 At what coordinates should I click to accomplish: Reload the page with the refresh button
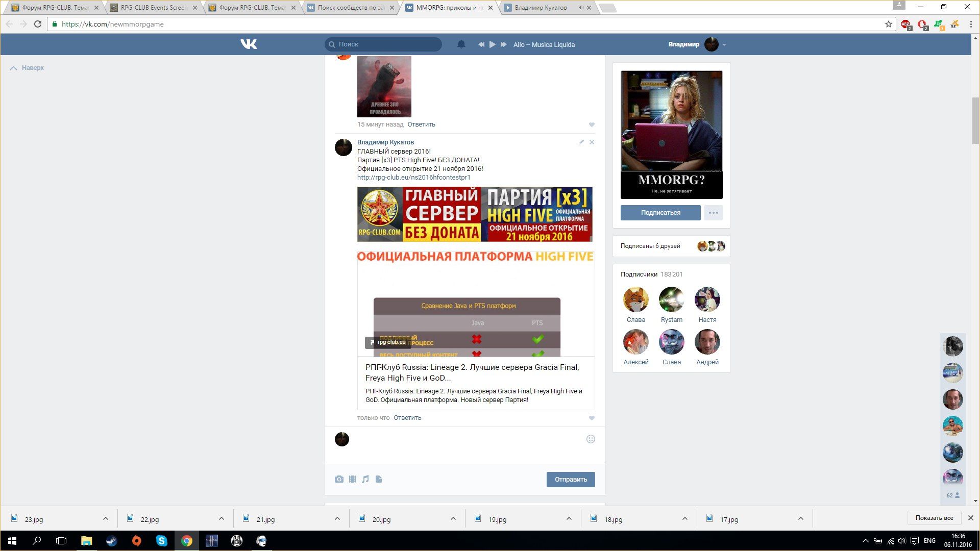pyautogui.click(x=38, y=24)
